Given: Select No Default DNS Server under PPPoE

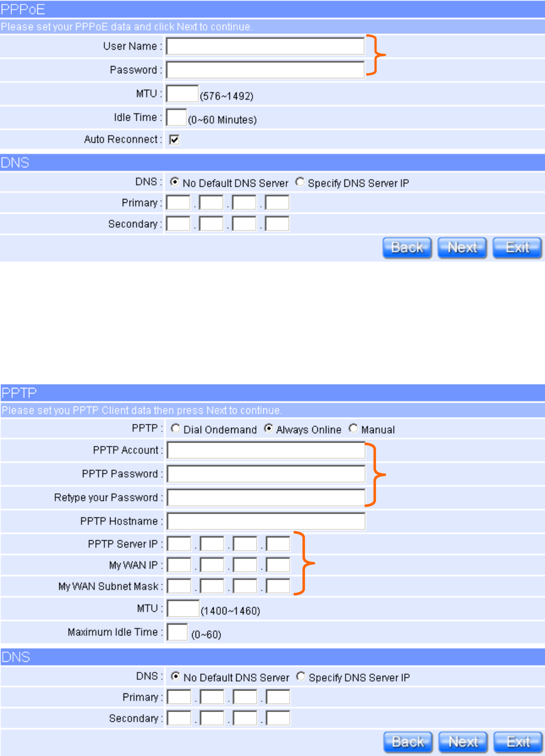Looking at the screenshot, I should click(x=175, y=182).
